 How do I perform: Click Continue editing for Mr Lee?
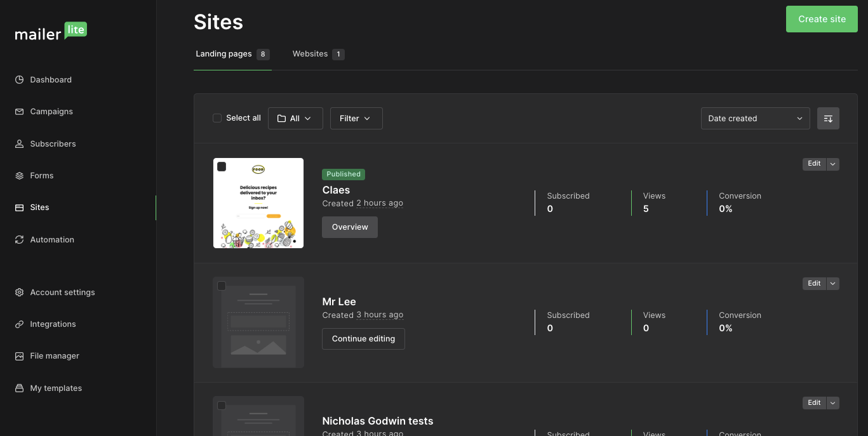pos(363,339)
